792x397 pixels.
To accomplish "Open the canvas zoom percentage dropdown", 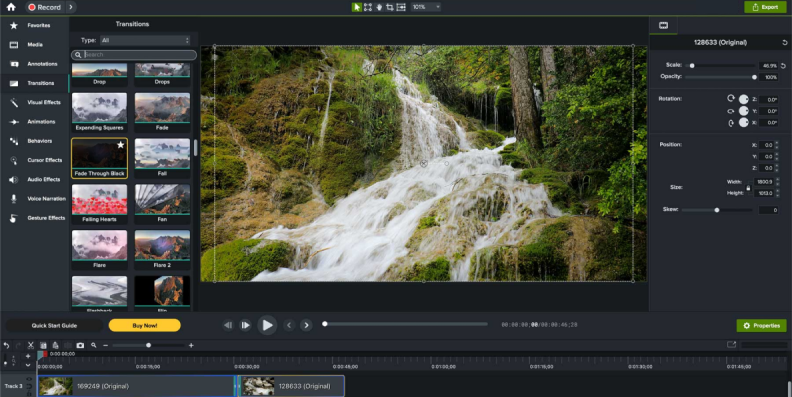I will 426,7.
